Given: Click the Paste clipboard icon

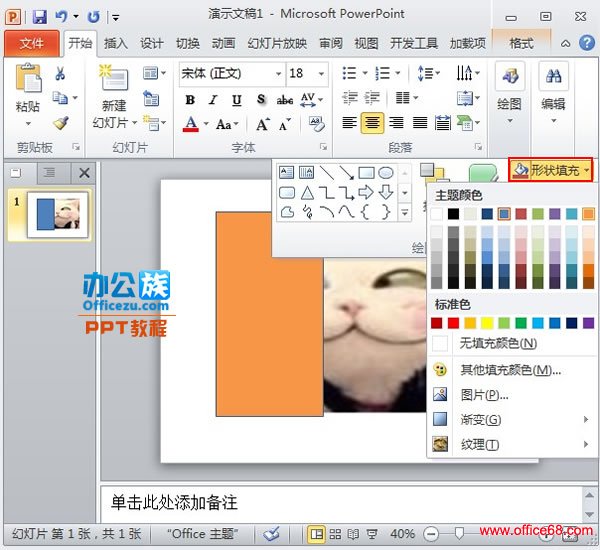Looking at the screenshot, I should (28, 78).
